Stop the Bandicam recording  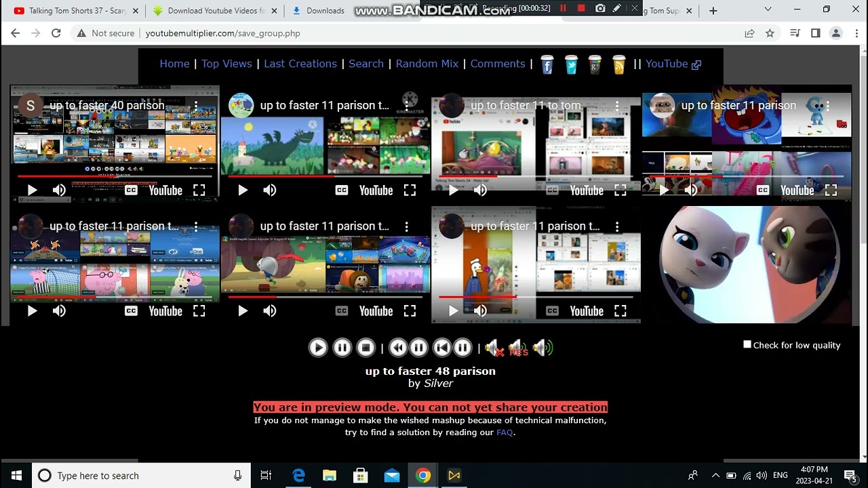pos(581,8)
